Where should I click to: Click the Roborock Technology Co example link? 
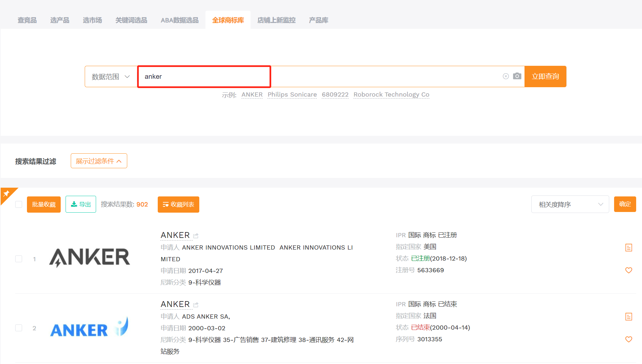point(391,95)
